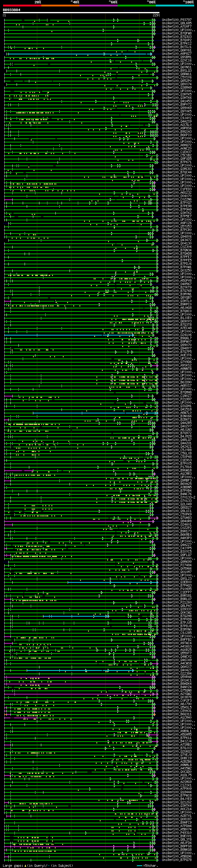Select hit label UniRef100_Q7UA83
Viewport: 197px width, 868px height.
(177, 518)
